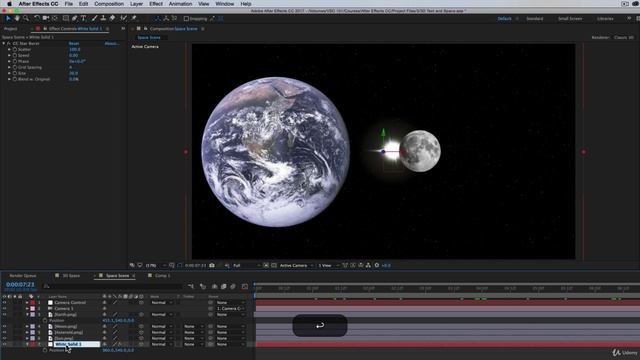This screenshot has height=360, width=640.
Task: Select the Roto Brush tool
Action: pyautogui.click(x=123, y=18)
